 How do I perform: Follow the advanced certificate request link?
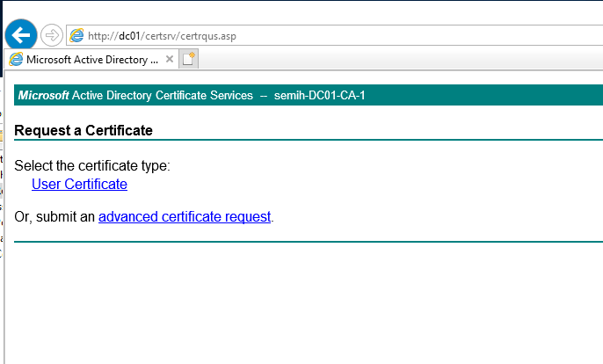point(185,216)
